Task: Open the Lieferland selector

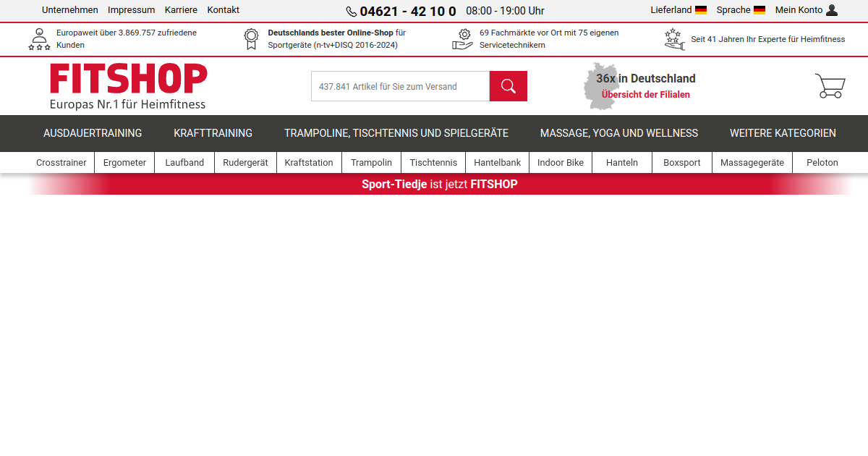Action: [x=671, y=10]
